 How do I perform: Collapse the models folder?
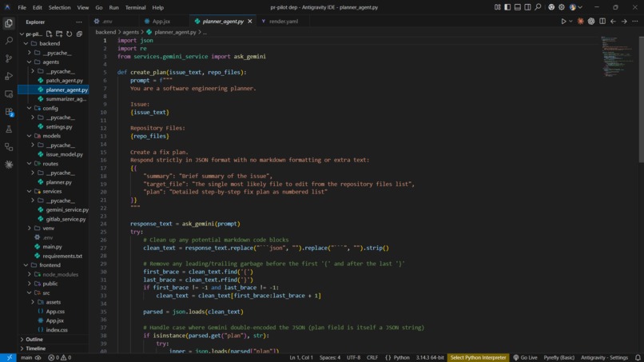[x=29, y=136]
